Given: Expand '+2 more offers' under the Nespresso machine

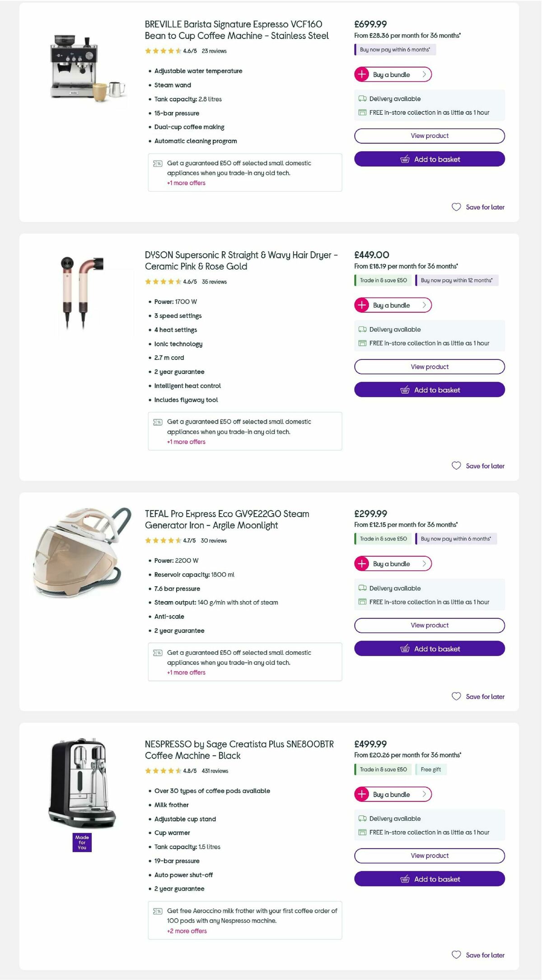Looking at the screenshot, I should tap(187, 931).
